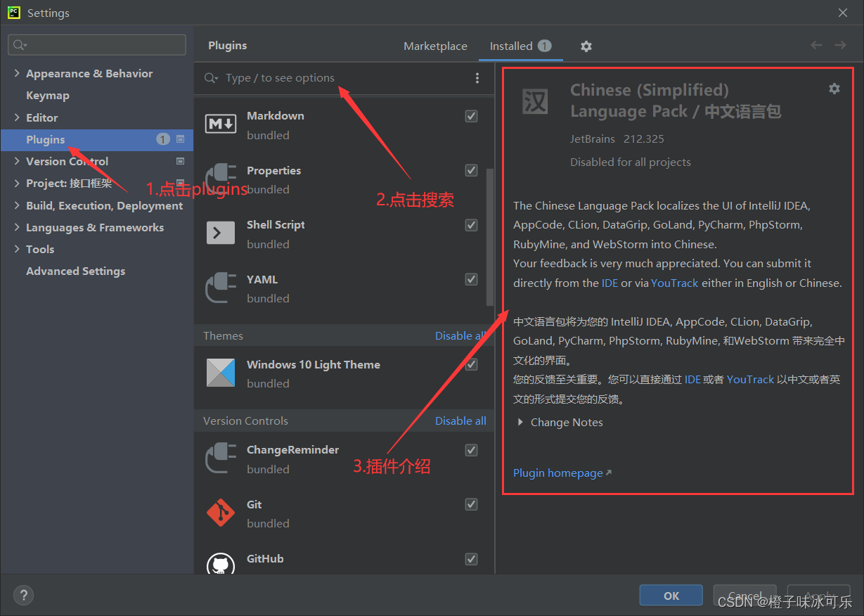Disable the ChangeReminder plugin checkbox
Screen dimensions: 864x616
472,450
